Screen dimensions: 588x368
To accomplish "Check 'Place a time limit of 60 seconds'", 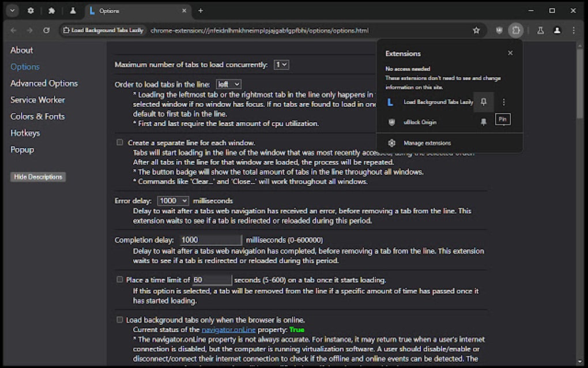I will point(119,280).
